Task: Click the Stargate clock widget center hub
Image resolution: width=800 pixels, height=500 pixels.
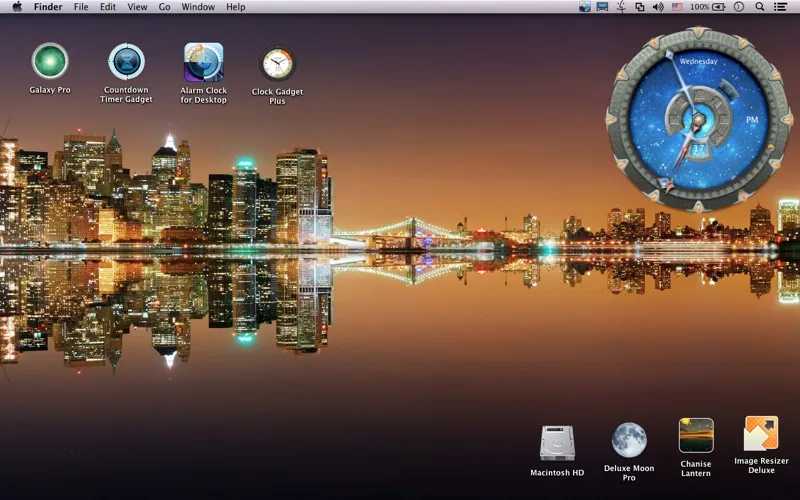Action: click(x=698, y=120)
